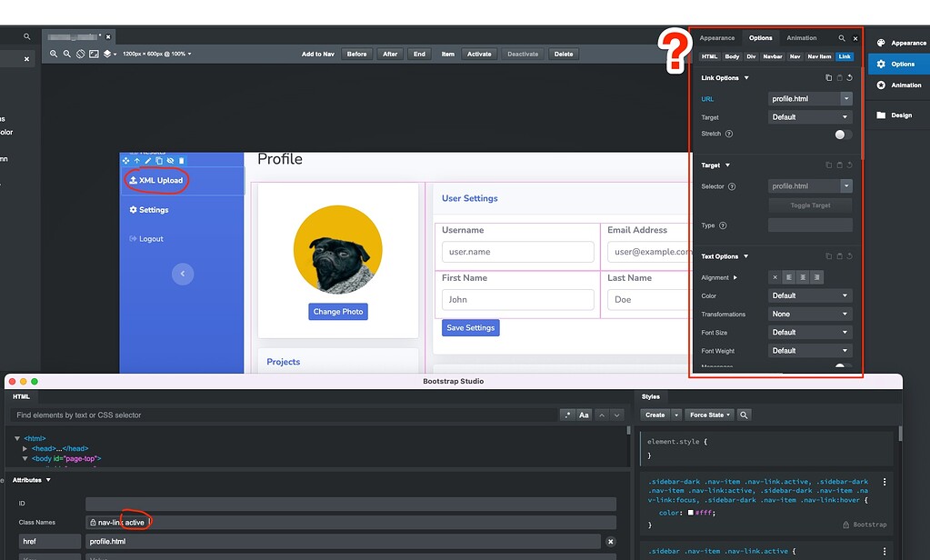Click the Activate button in the toolbar
The width and height of the screenshot is (930, 560).
click(479, 54)
